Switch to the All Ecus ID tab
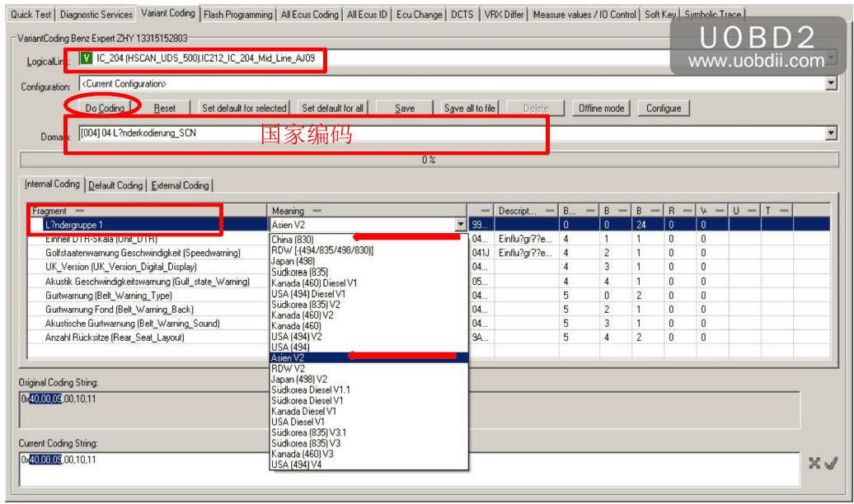The image size is (854, 504). click(x=367, y=14)
